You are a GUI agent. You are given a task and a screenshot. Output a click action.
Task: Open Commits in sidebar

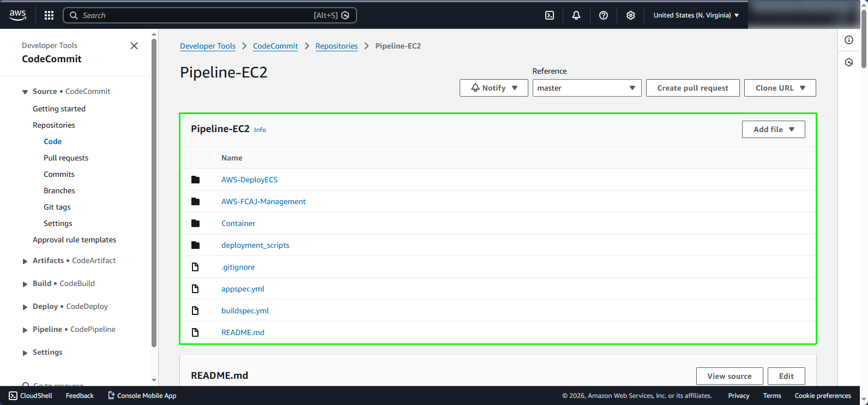pos(59,174)
